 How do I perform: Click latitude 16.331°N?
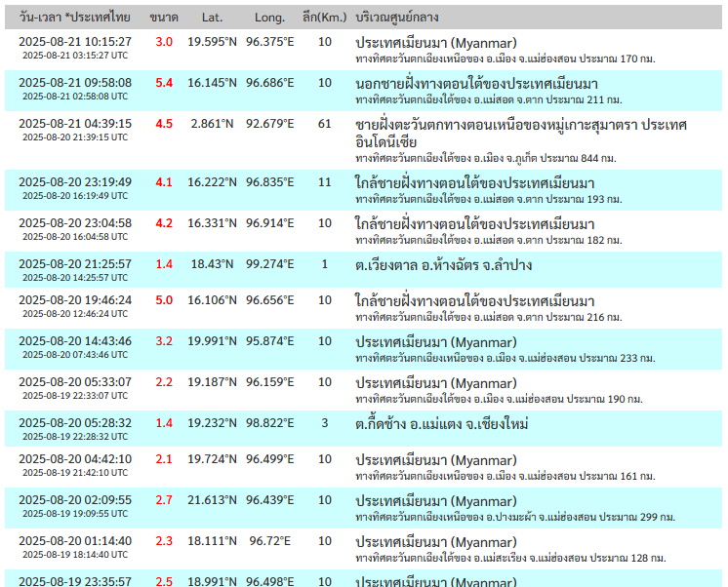click(212, 222)
